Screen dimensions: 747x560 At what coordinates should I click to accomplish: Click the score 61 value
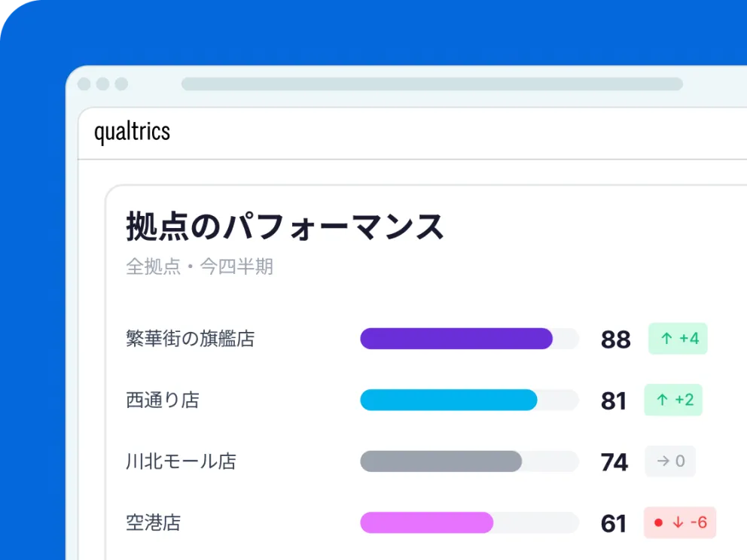[x=614, y=523]
